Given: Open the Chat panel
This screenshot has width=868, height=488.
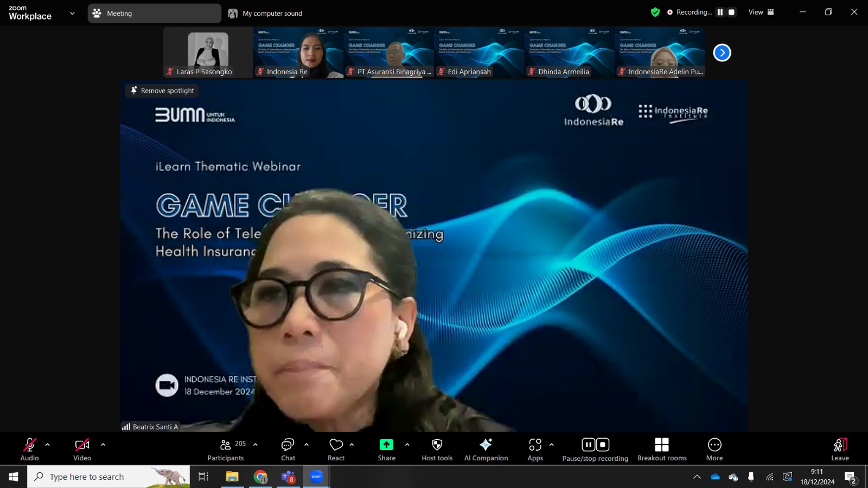Looking at the screenshot, I should 288,450.
